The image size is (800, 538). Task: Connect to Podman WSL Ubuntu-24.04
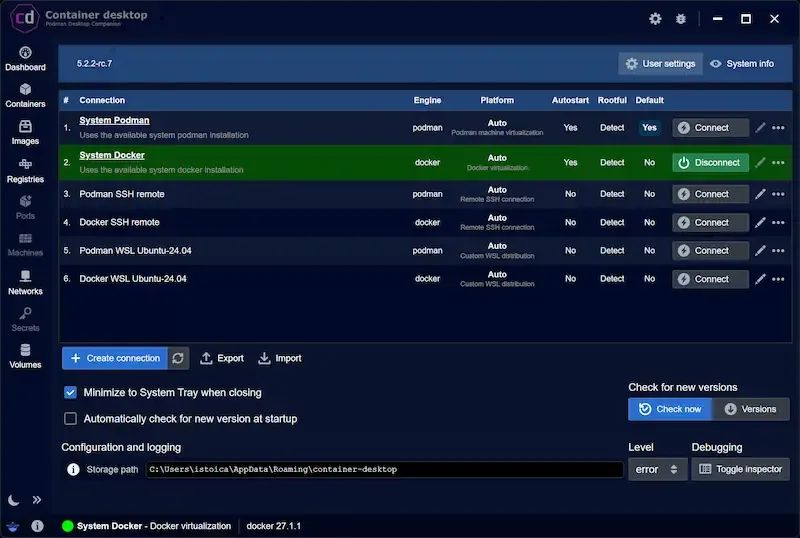click(711, 251)
